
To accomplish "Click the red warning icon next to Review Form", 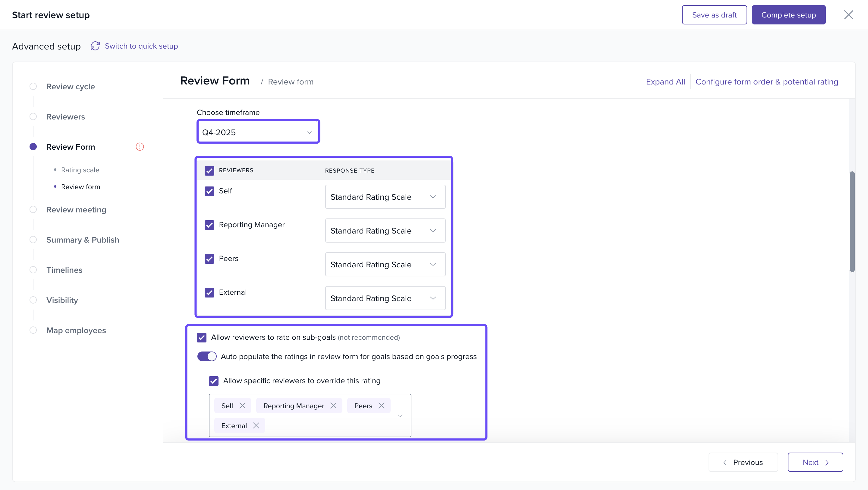I will click(140, 147).
